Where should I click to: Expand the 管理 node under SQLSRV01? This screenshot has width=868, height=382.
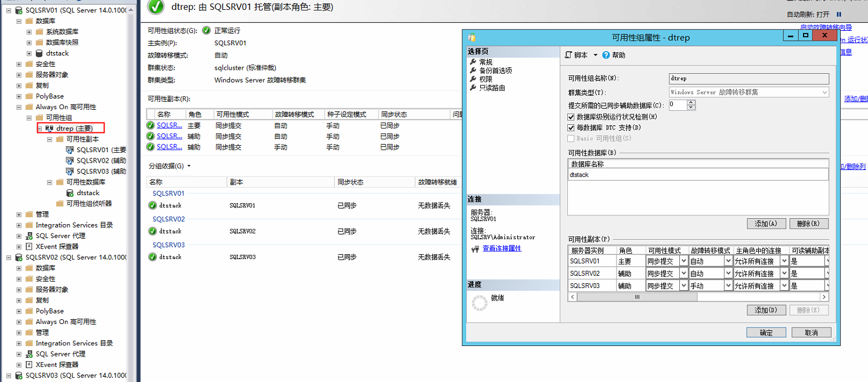[x=19, y=214]
